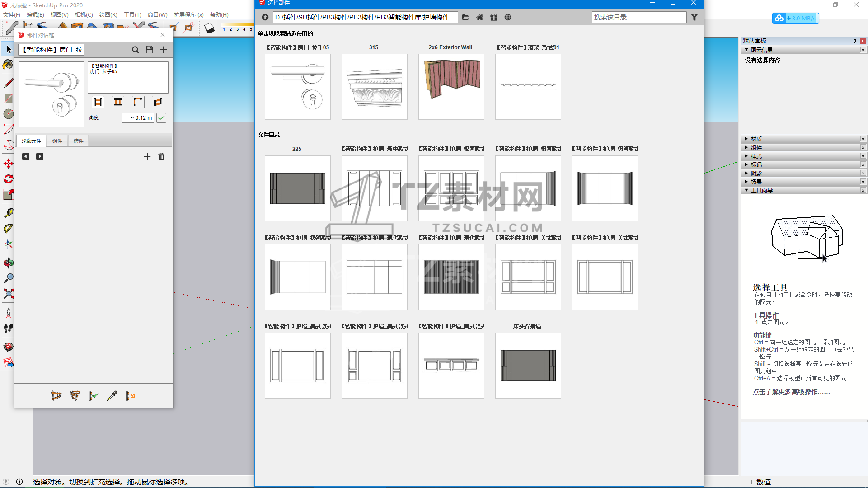
Task: Switch to the 组件 tab
Action: [x=57, y=141]
